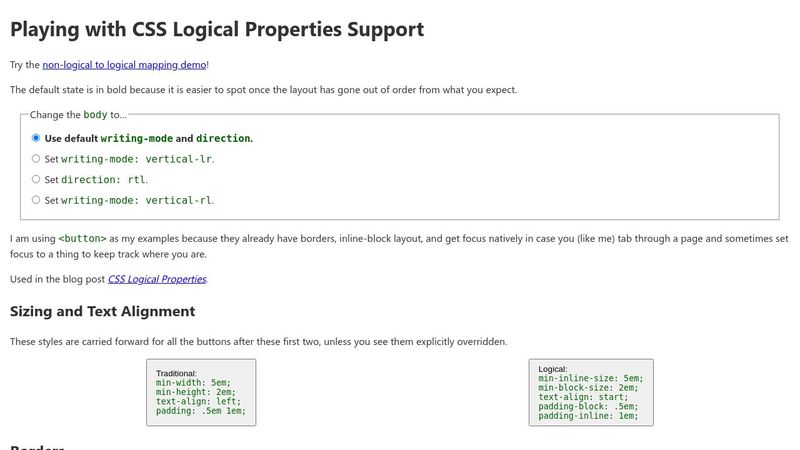Open the CSS Logical Properties blog post link
This screenshot has height=450, width=800.
[157, 279]
